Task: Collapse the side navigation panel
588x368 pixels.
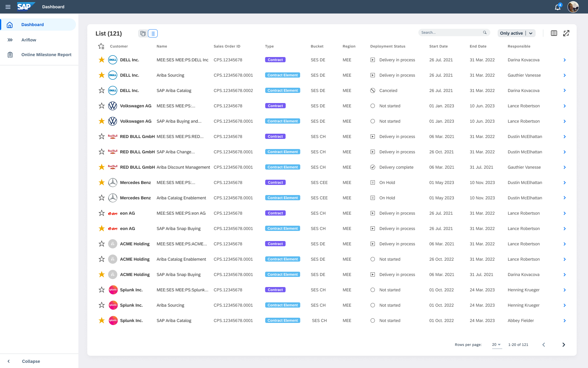Action: coord(31,361)
